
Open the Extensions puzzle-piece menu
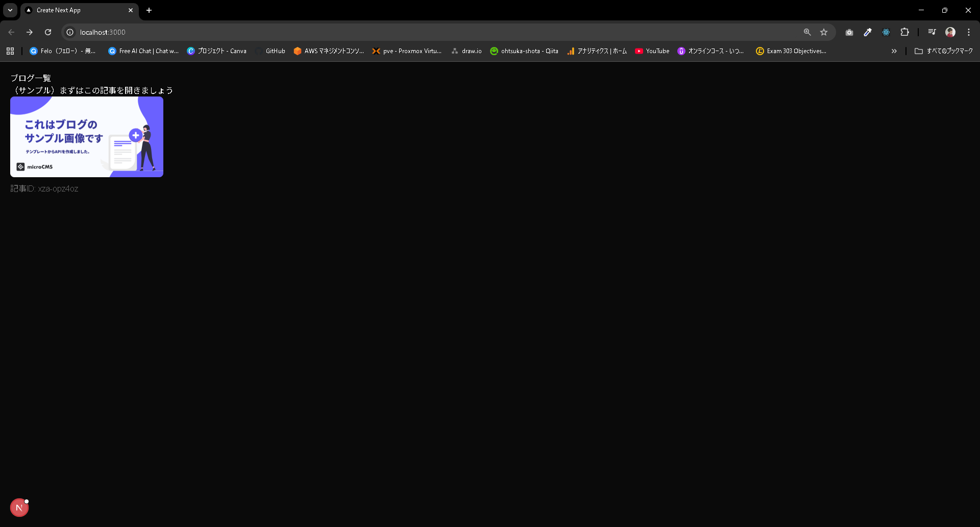click(904, 32)
